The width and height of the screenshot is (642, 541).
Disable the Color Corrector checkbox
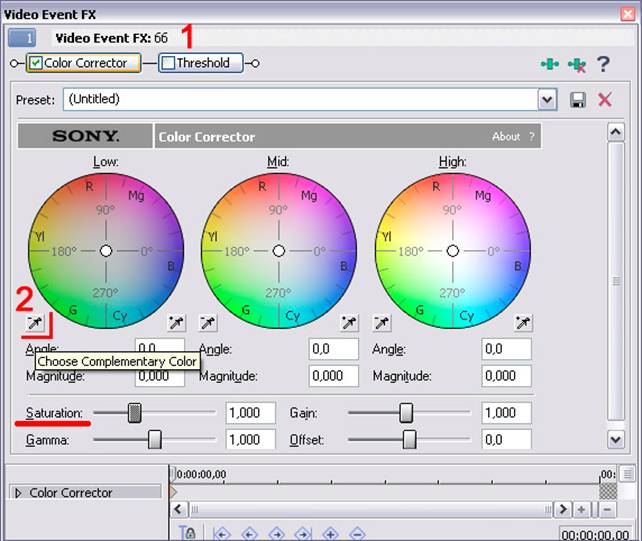36,63
